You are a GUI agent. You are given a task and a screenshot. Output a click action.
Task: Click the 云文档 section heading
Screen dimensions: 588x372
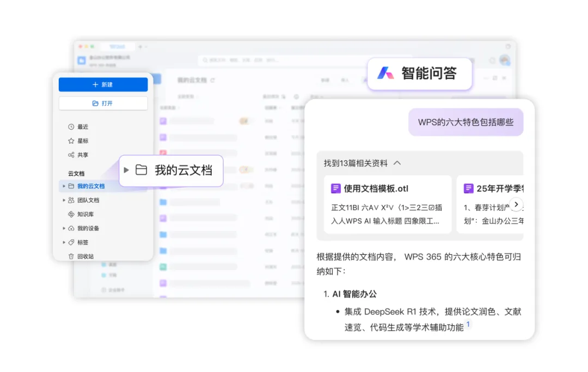click(76, 173)
